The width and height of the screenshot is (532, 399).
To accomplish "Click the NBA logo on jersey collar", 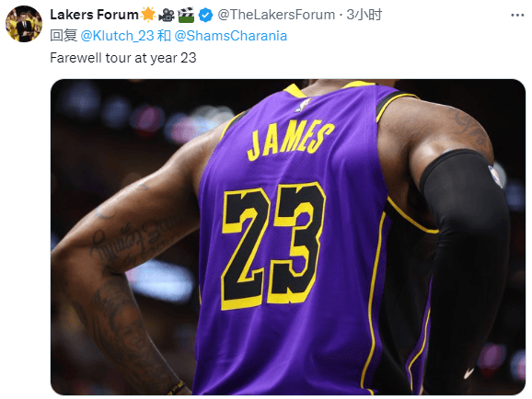I will (x=303, y=105).
